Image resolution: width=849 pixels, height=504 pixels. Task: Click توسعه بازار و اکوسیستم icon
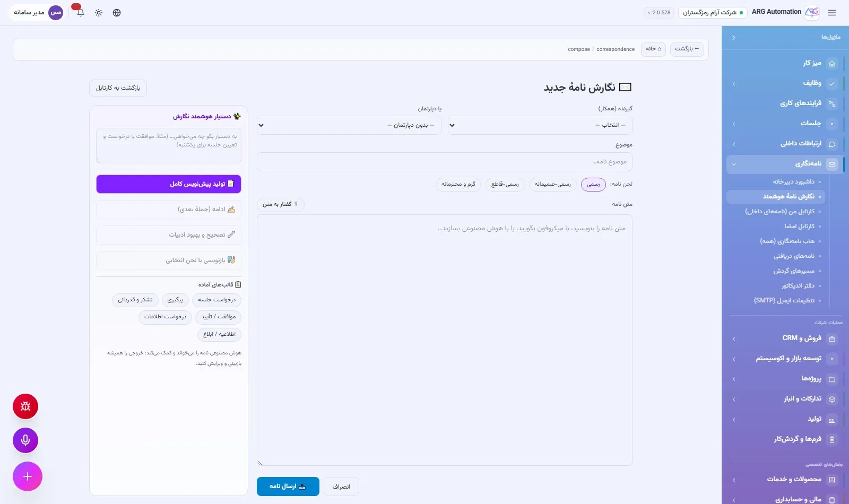click(x=832, y=359)
